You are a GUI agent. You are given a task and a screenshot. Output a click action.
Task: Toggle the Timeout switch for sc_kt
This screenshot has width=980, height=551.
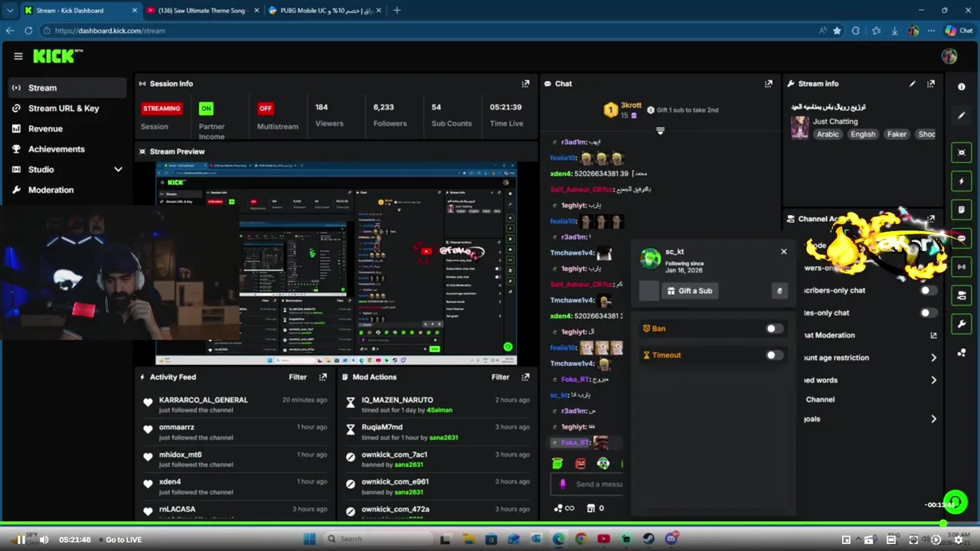774,355
